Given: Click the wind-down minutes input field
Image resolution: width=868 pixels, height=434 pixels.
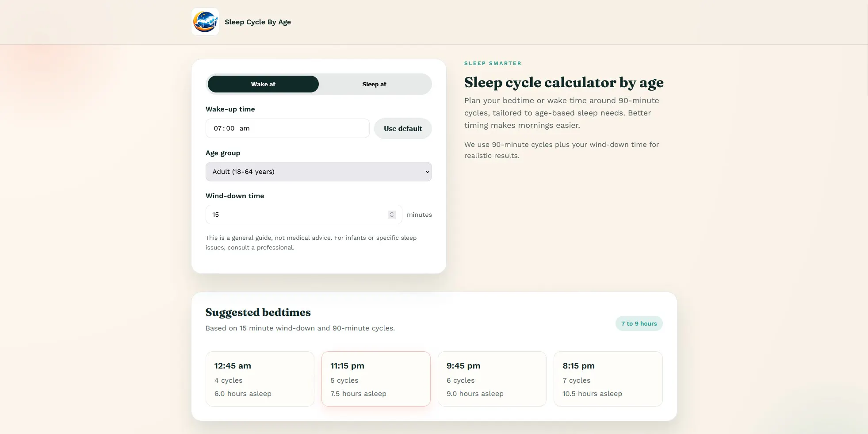Looking at the screenshot, I should click(x=304, y=215).
